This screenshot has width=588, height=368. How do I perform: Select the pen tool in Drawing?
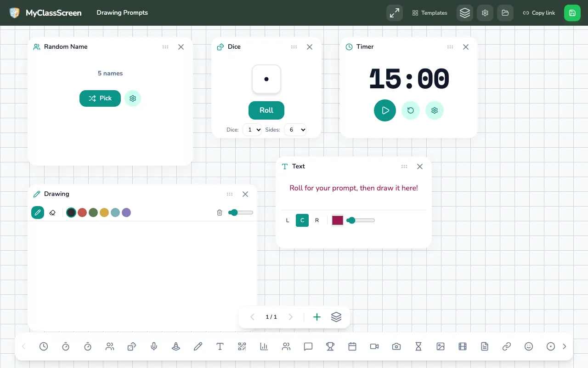[x=38, y=213]
